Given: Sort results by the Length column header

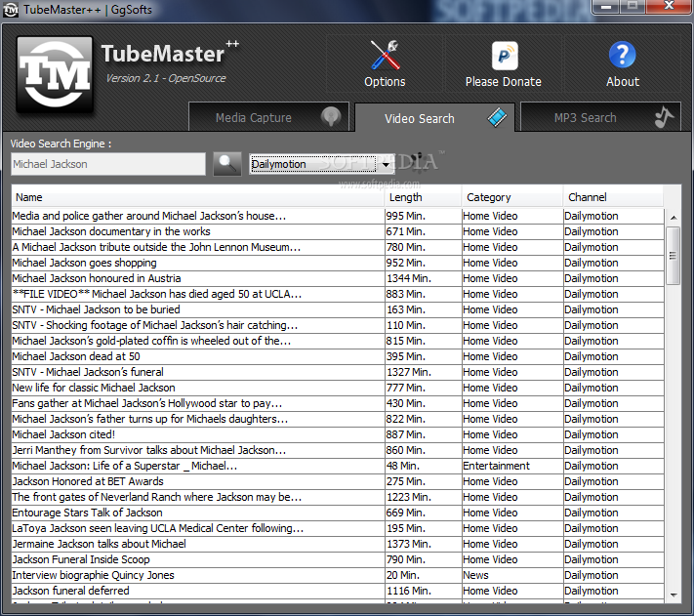Looking at the screenshot, I should tap(423, 197).
